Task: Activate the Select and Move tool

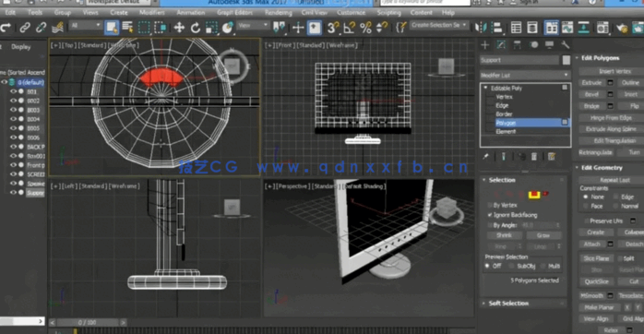Action: point(179,28)
